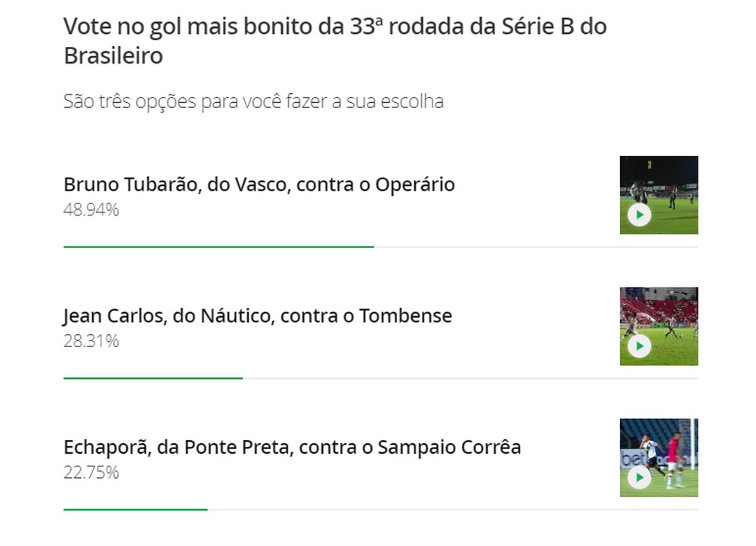Play the Bruno Tubarão goal video
The width and height of the screenshot is (756, 546).
[x=639, y=215]
